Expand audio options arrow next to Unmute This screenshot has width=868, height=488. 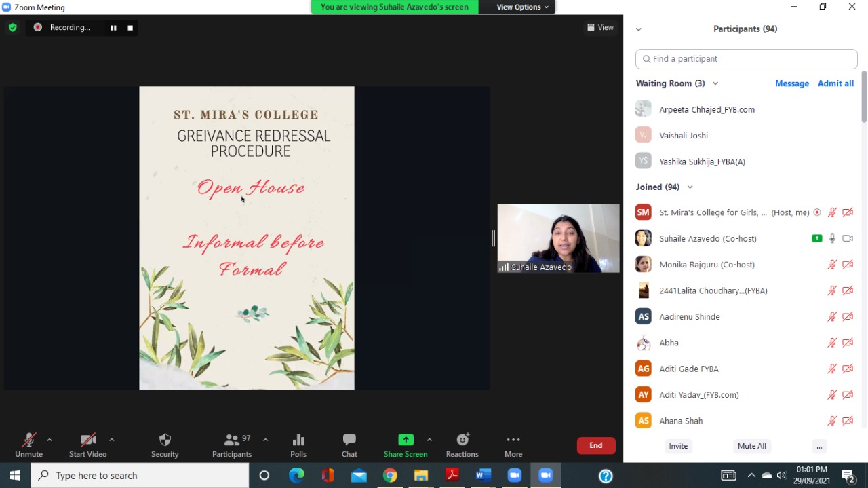point(50,440)
